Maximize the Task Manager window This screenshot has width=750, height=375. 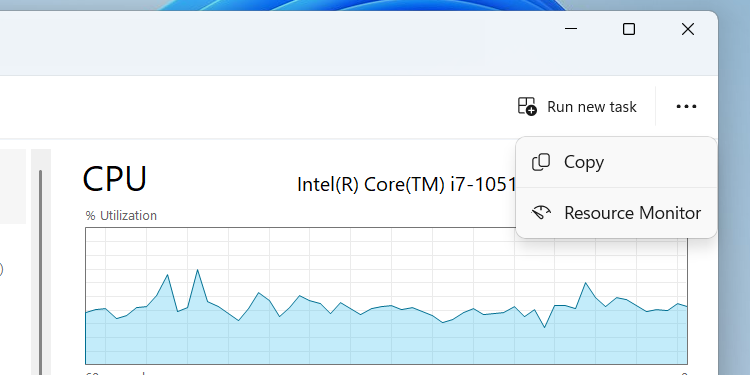(629, 29)
